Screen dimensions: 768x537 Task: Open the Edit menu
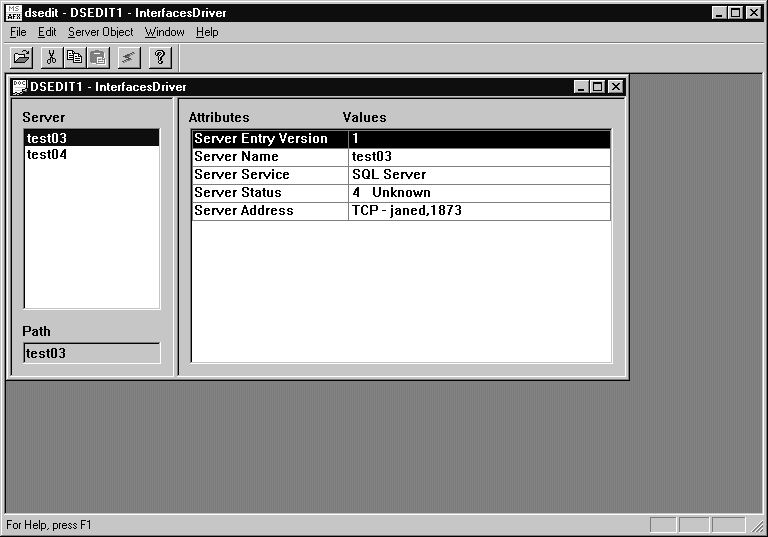[x=47, y=32]
